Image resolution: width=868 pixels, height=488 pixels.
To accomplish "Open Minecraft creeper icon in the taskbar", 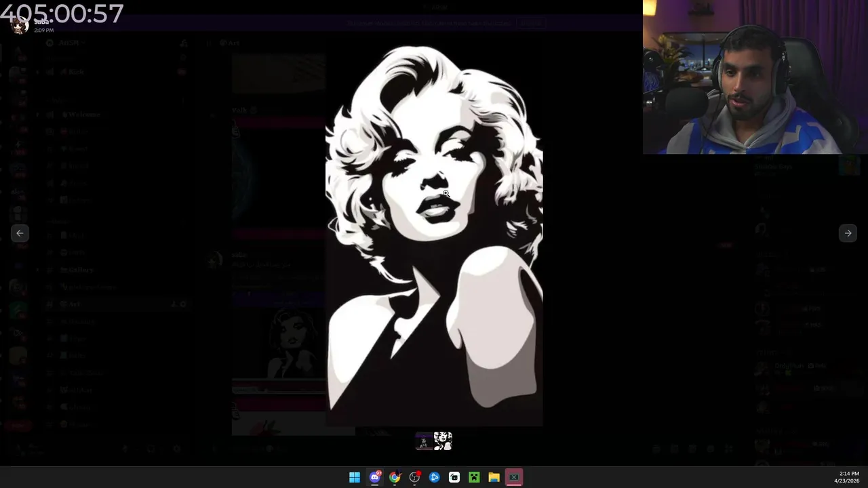I will click(x=474, y=478).
